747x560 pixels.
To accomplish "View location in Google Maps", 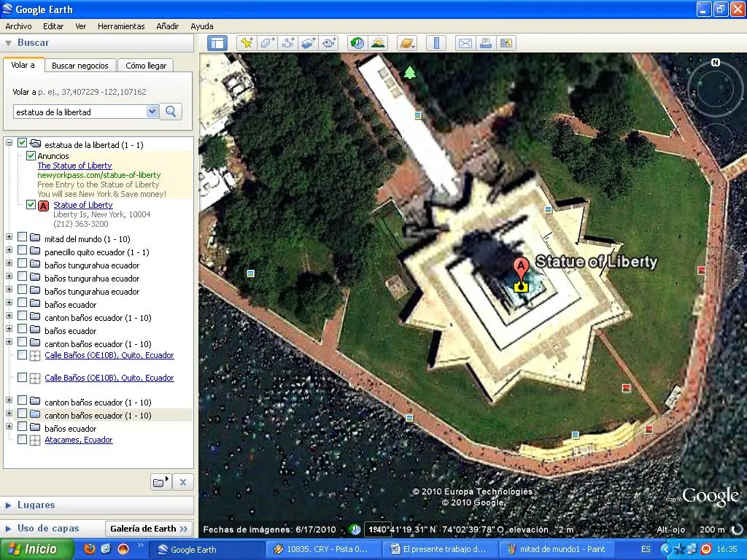I will (506, 43).
